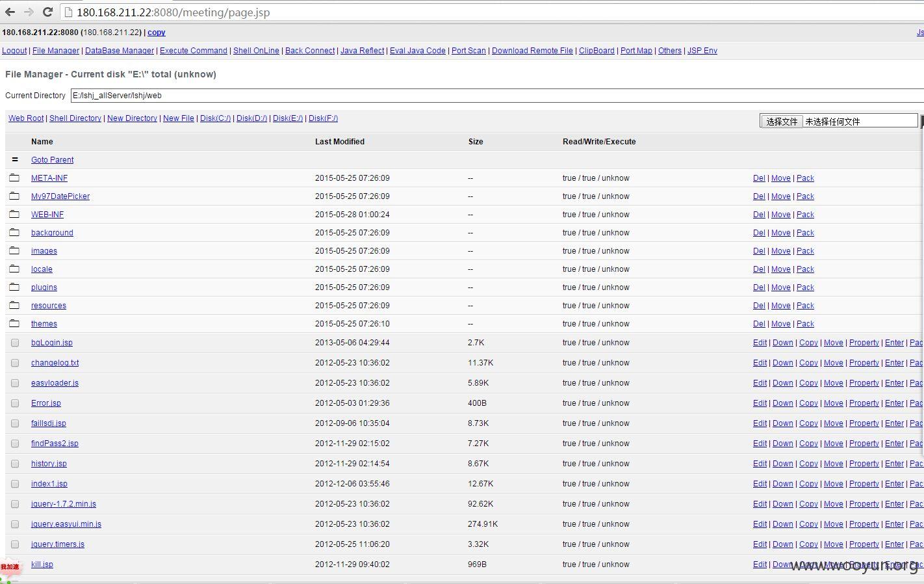Screen dimensions: 924x584
Task: Click folder icon beside background
Action: coord(14,232)
